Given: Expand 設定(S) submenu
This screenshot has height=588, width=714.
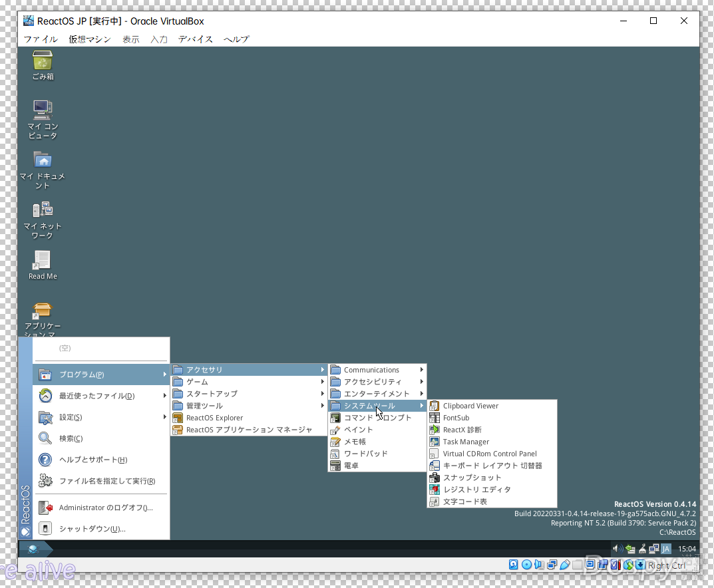Looking at the screenshot, I should tap(101, 417).
